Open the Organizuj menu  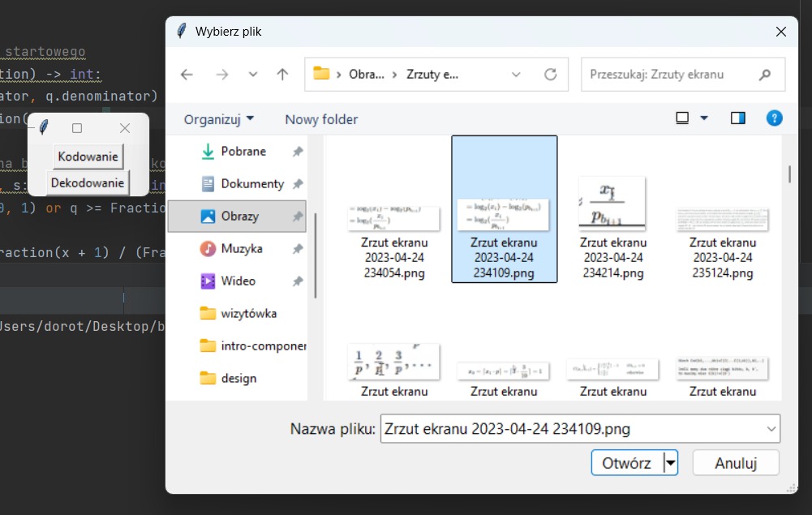tap(218, 119)
